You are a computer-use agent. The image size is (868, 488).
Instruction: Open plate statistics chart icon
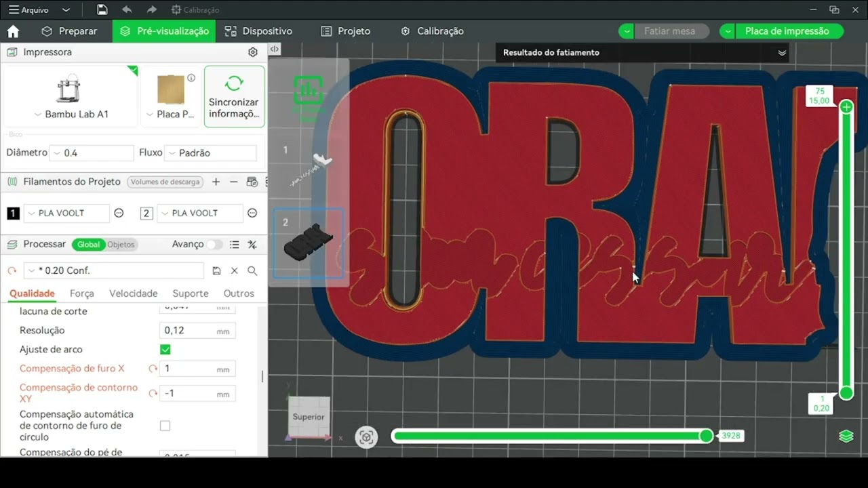[x=308, y=89]
